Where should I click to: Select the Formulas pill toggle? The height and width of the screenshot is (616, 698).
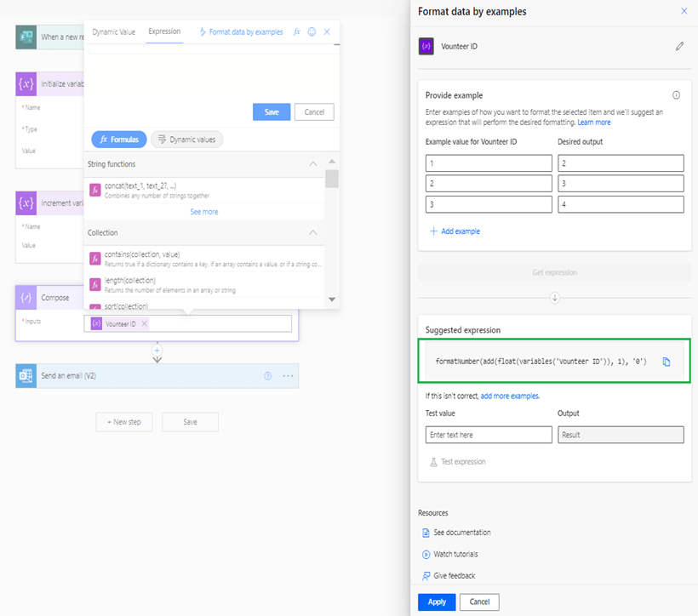point(119,140)
